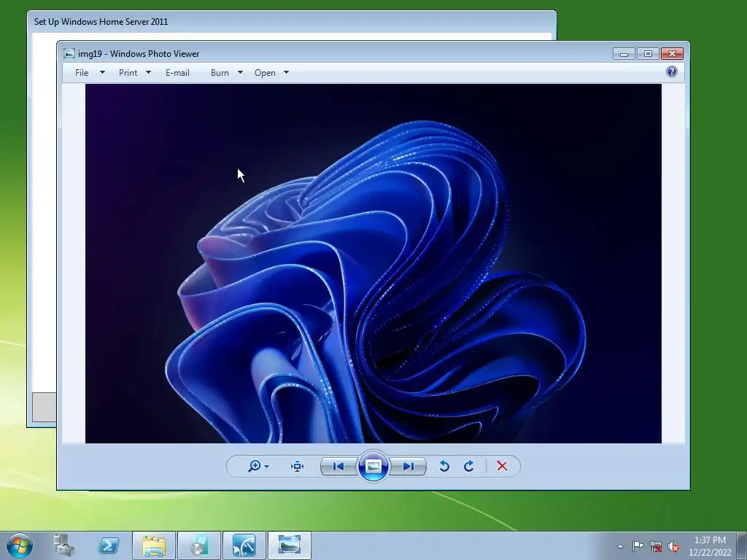Expand the File menu dropdown arrow
The height and width of the screenshot is (560, 747).
(x=102, y=72)
